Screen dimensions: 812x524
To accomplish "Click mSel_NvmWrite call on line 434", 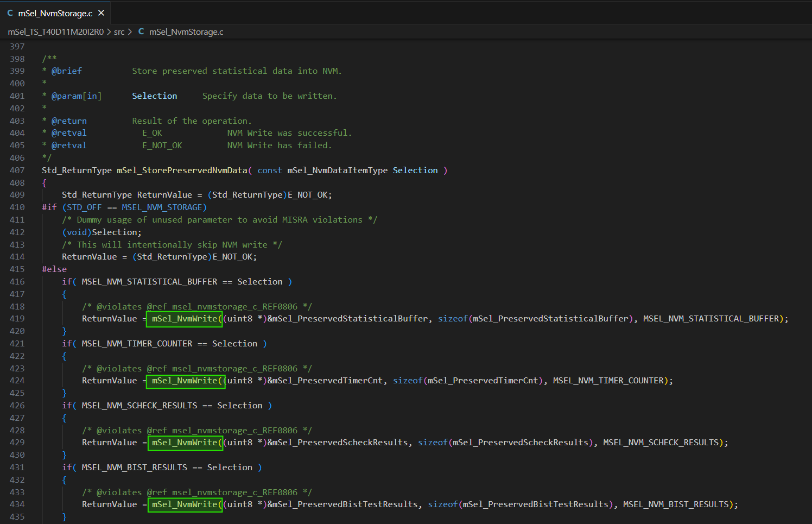I will 185,504.
